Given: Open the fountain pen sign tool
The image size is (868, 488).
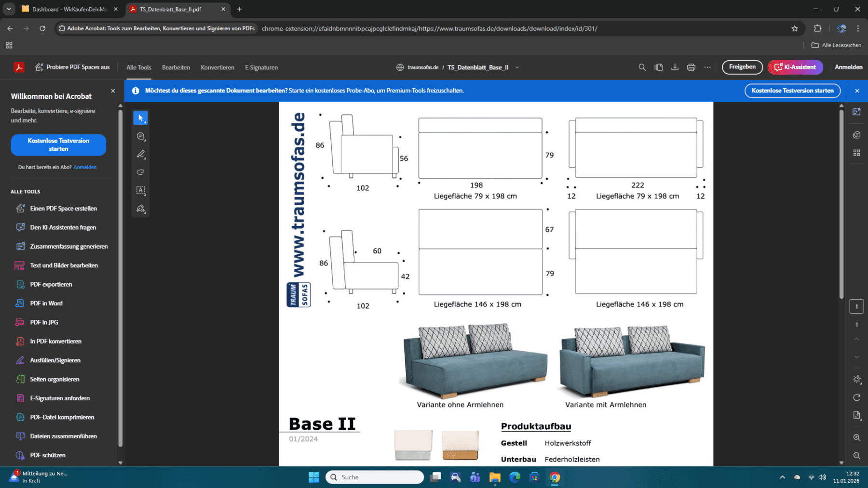Looking at the screenshot, I should (140, 209).
